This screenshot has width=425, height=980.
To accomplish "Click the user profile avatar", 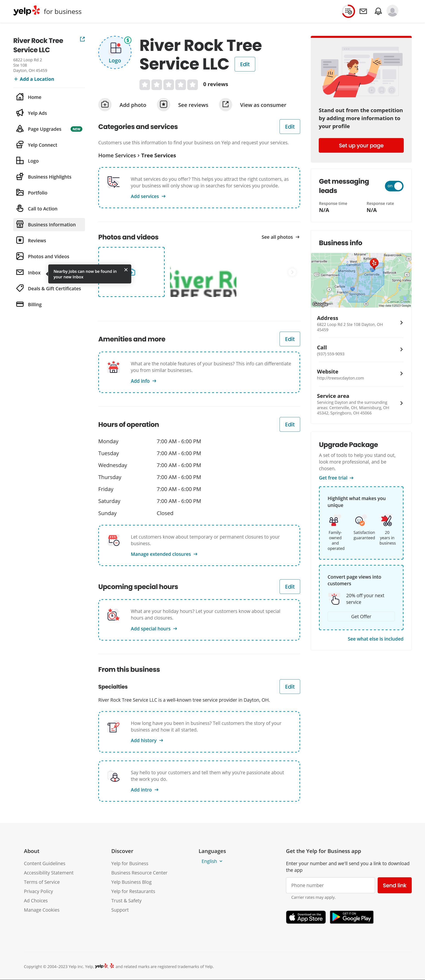I will (x=392, y=11).
